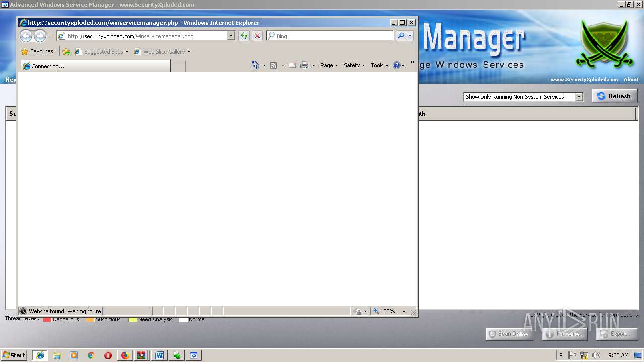This screenshot has width=644, height=362.
Task: Open the Tools menu
Action: (x=380, y=65)
